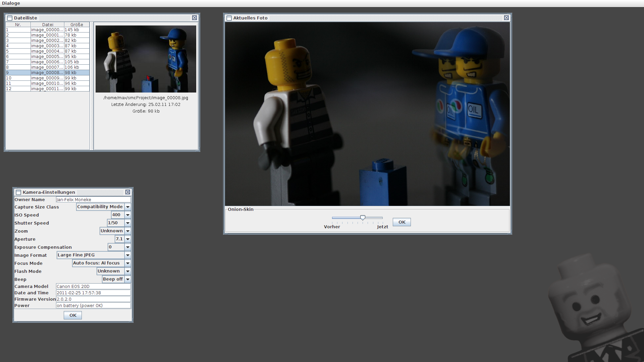Close the Kamera-Einstellungen window

(128, 192)
